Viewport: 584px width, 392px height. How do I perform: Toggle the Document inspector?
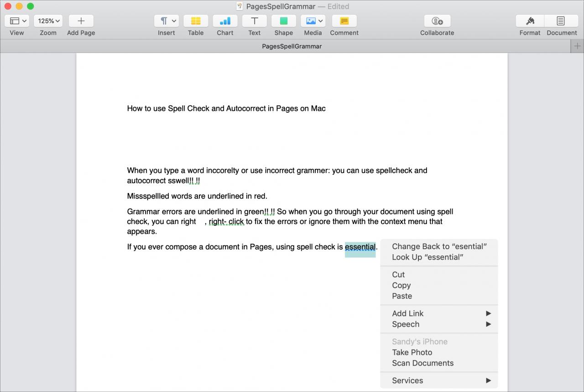[x=561, y=21]
